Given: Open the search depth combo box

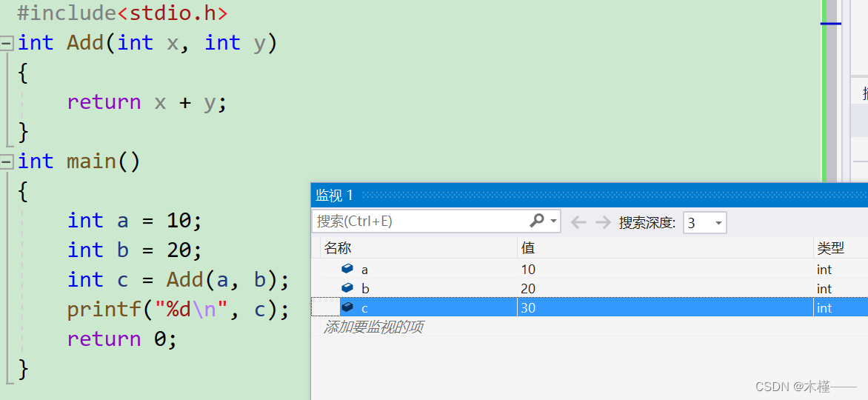Looking at the screenshot, I should pos(705,223).
